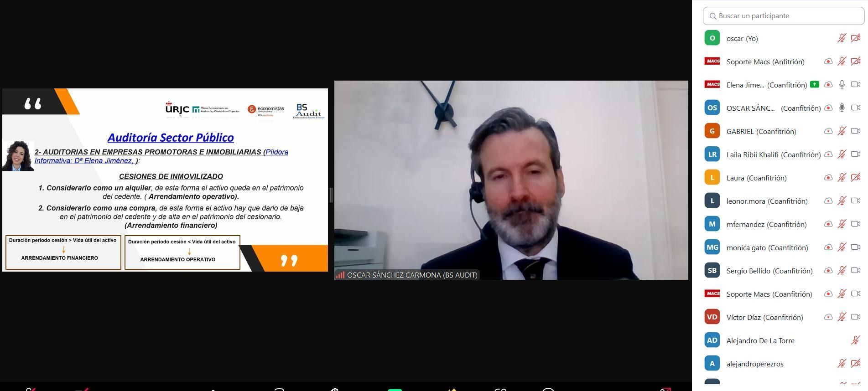The height and width of the screenshot is (391, 868).
Task: Search participants in Buscar un participante field
Action: coord(784,16)
